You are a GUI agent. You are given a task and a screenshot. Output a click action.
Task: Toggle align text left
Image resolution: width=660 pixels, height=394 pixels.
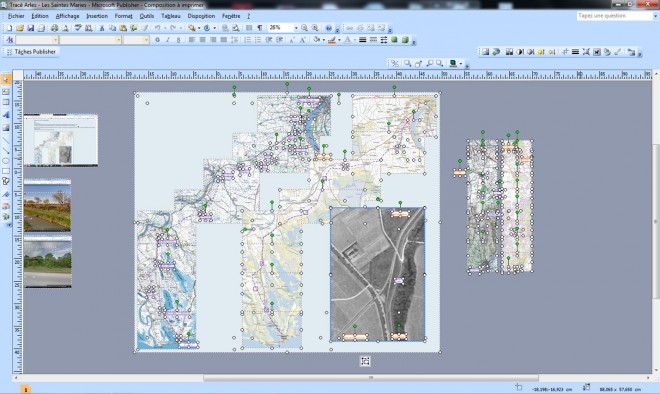coord(192,40)
